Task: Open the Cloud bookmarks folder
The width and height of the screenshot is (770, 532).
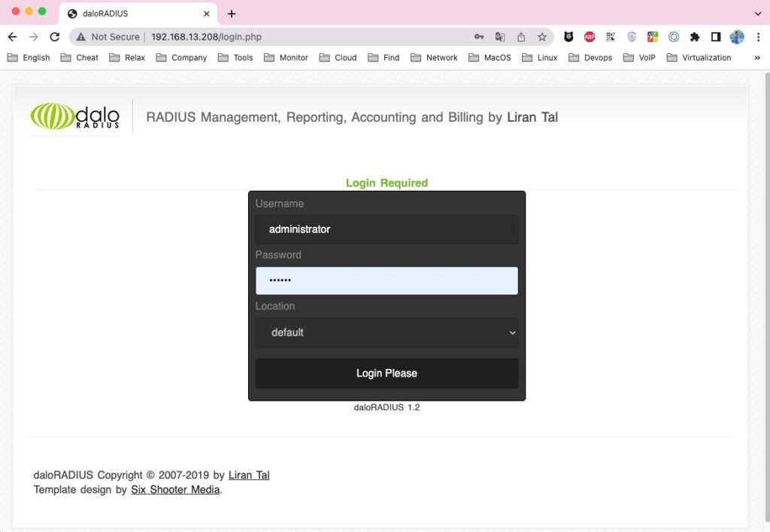Action: click(338, 57)
